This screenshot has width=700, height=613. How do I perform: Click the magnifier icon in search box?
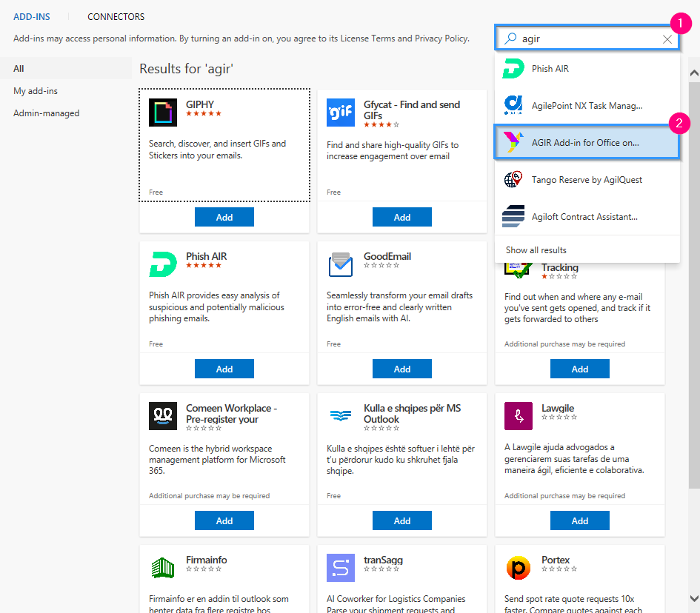coord(510,38)
